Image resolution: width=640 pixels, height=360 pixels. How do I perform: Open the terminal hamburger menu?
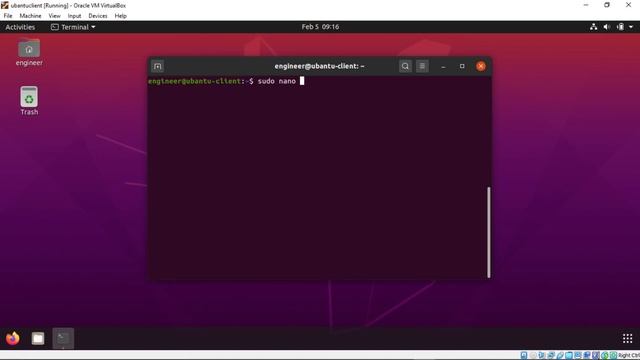[422, 66]
